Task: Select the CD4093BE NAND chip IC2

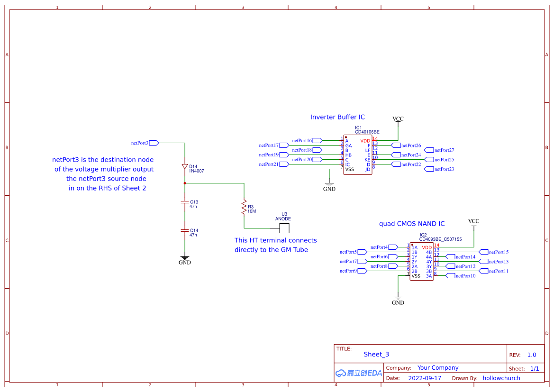Action: pos(421,261)
